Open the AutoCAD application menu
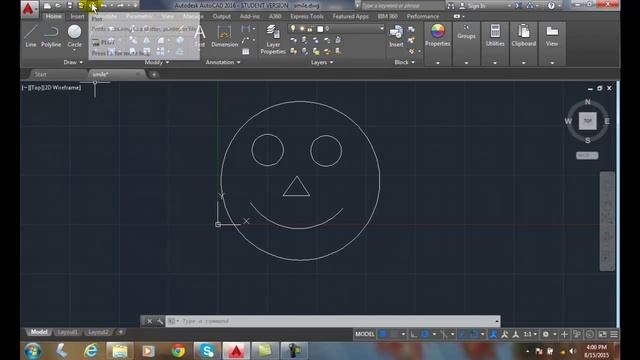Viewport: 640px width, 360px height. [29, 9]
